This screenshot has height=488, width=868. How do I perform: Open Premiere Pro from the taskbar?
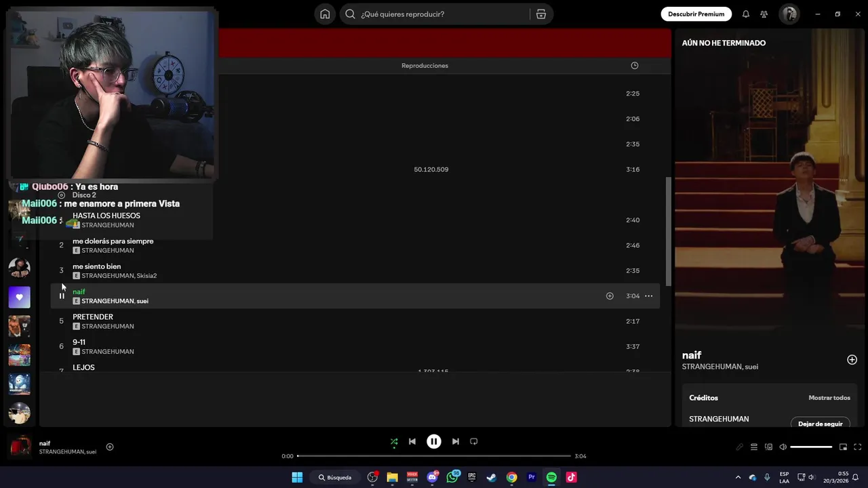pos(532,477)
